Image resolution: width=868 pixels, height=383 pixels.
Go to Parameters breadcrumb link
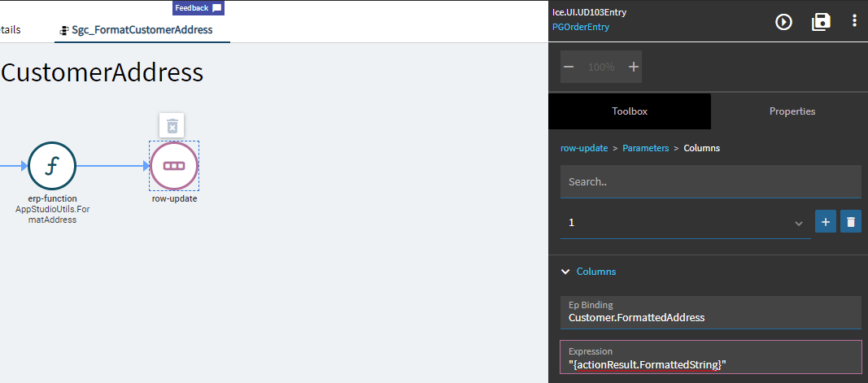point(645,148)
